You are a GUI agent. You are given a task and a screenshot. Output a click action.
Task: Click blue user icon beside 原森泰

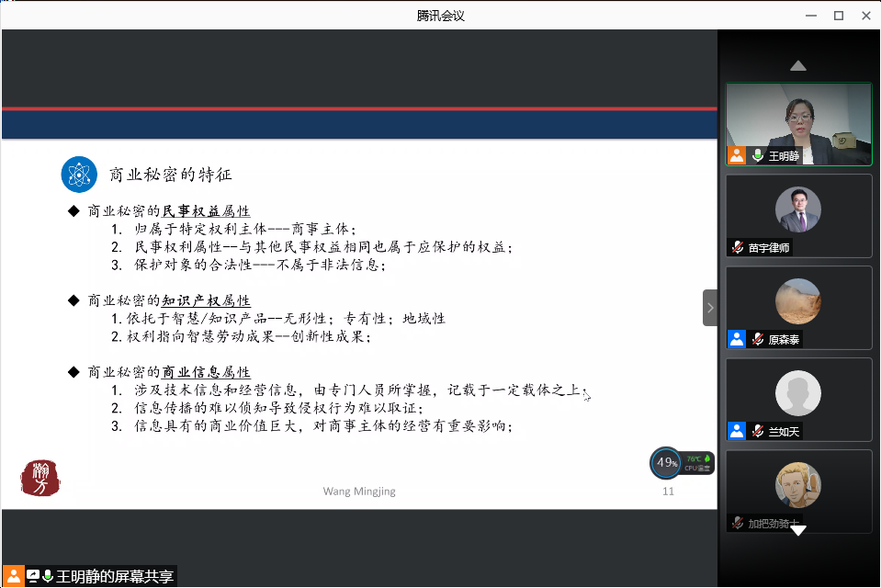(x=736, y=339)
